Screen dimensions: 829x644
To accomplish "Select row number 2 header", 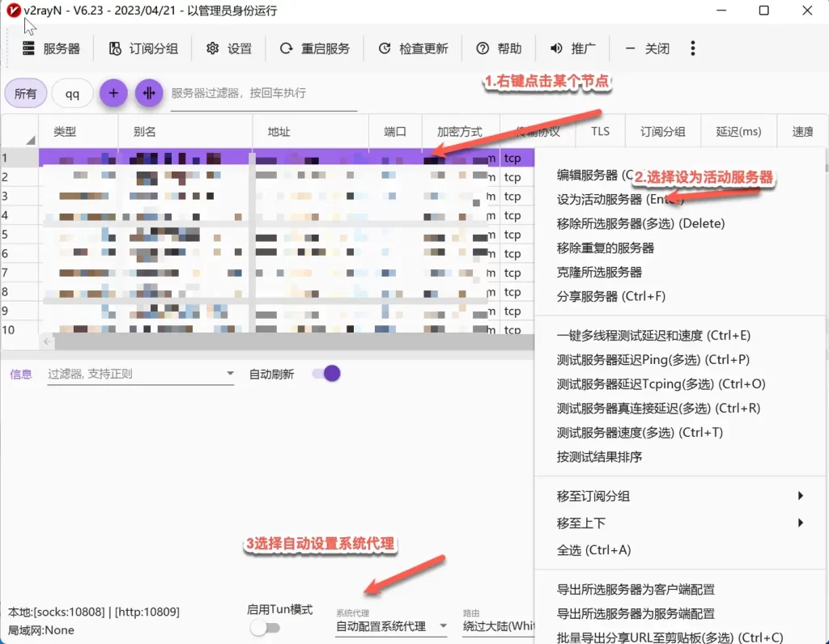I will [x=19, y=177].
